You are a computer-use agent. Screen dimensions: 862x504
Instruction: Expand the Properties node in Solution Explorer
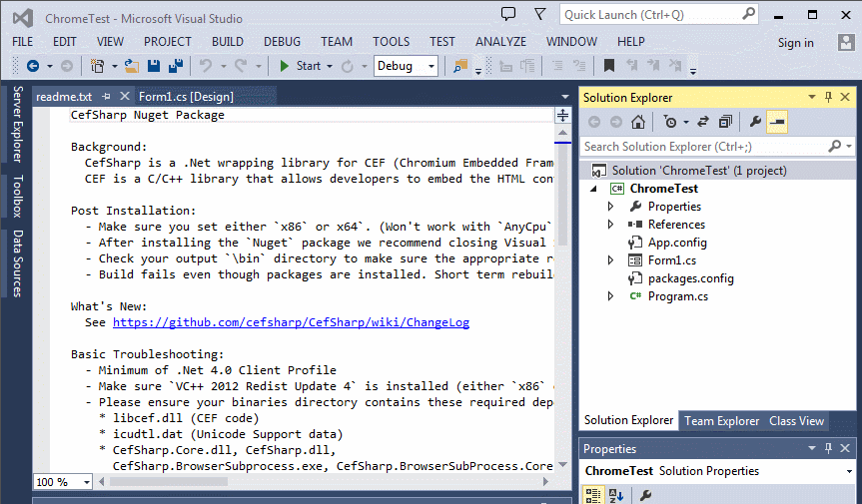pos(610,207)
